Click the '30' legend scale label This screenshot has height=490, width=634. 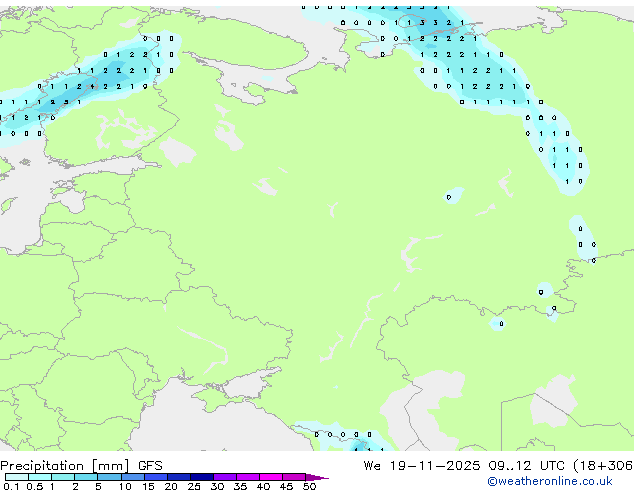[217, 486]
